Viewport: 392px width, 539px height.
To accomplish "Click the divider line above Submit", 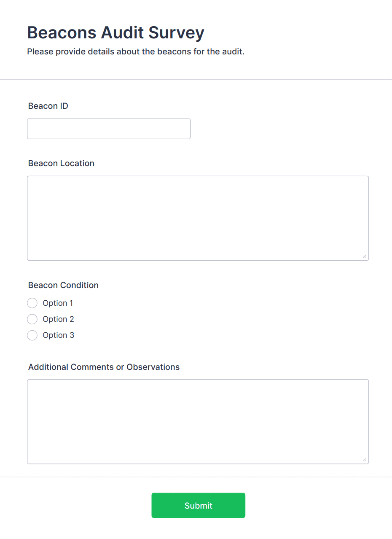I will coord(196,477).
